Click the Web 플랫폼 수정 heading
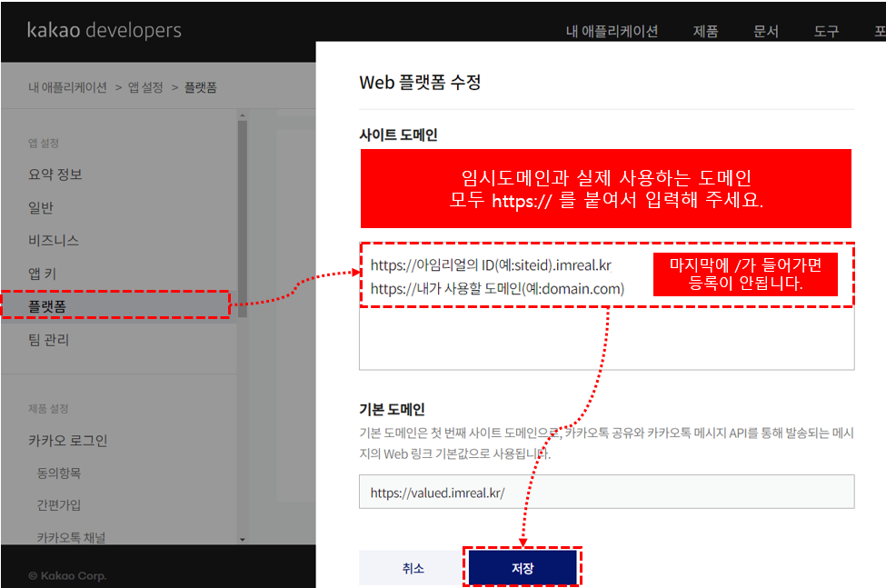 pos(420,83)
